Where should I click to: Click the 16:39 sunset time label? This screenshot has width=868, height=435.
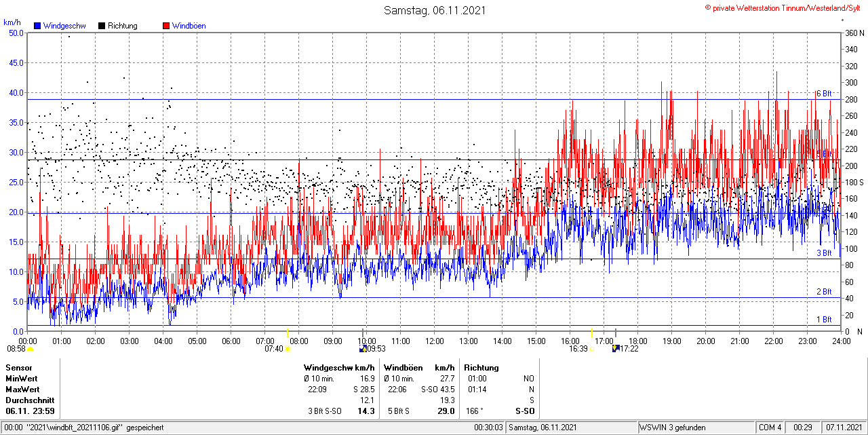click(x=578, y=349)
